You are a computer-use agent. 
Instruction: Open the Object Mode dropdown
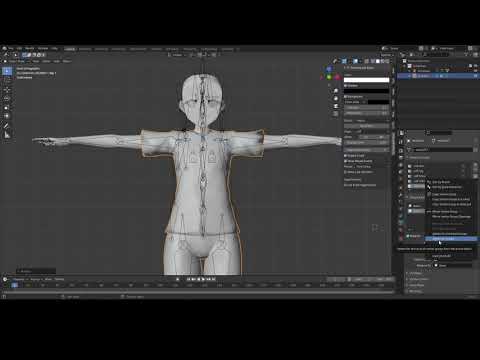click(16, 61)
